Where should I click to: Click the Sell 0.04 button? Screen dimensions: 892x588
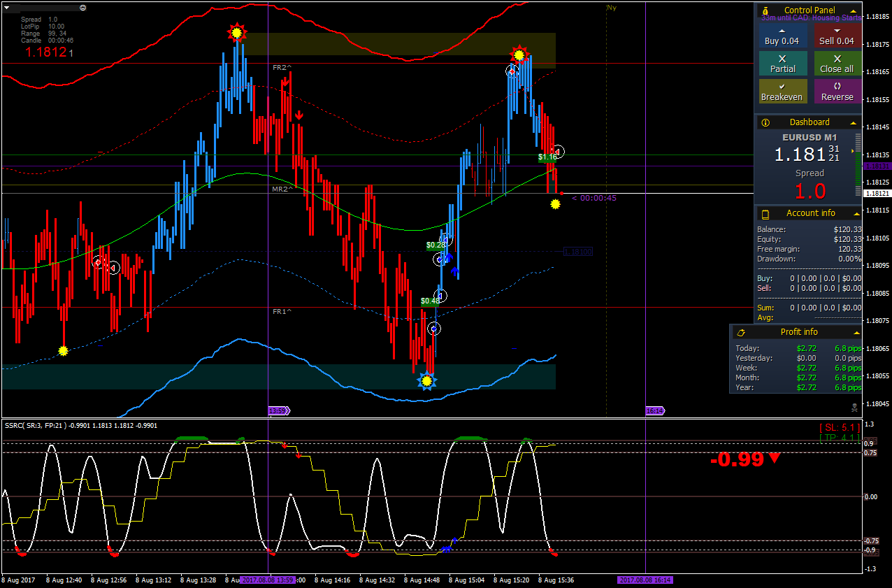pos(837,36)
